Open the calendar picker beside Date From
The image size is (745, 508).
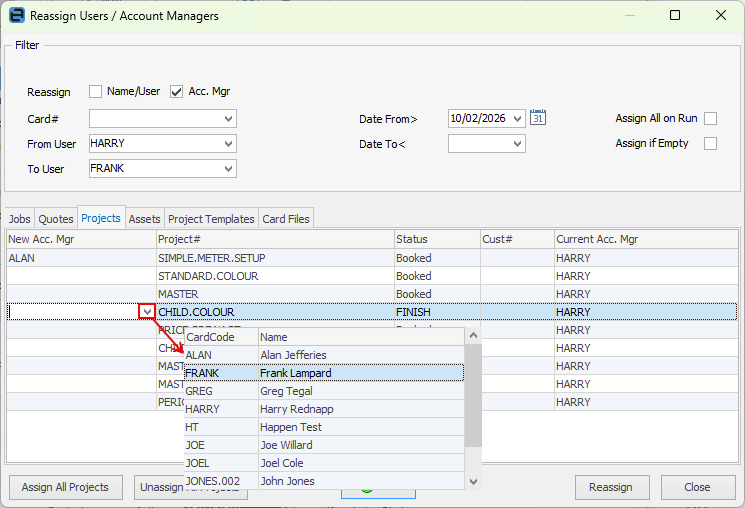click(x=538, y=117)
